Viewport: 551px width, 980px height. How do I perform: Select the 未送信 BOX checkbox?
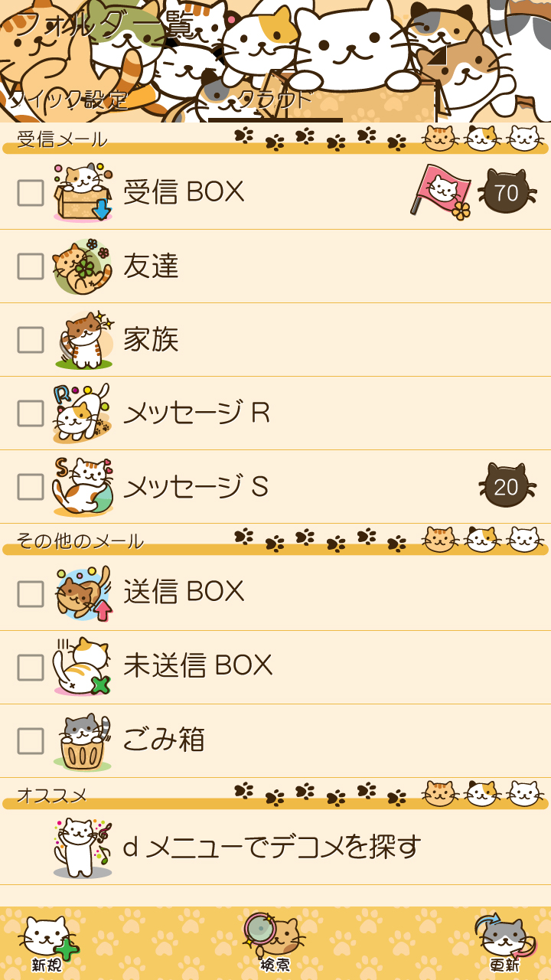[x=31, y=668]
